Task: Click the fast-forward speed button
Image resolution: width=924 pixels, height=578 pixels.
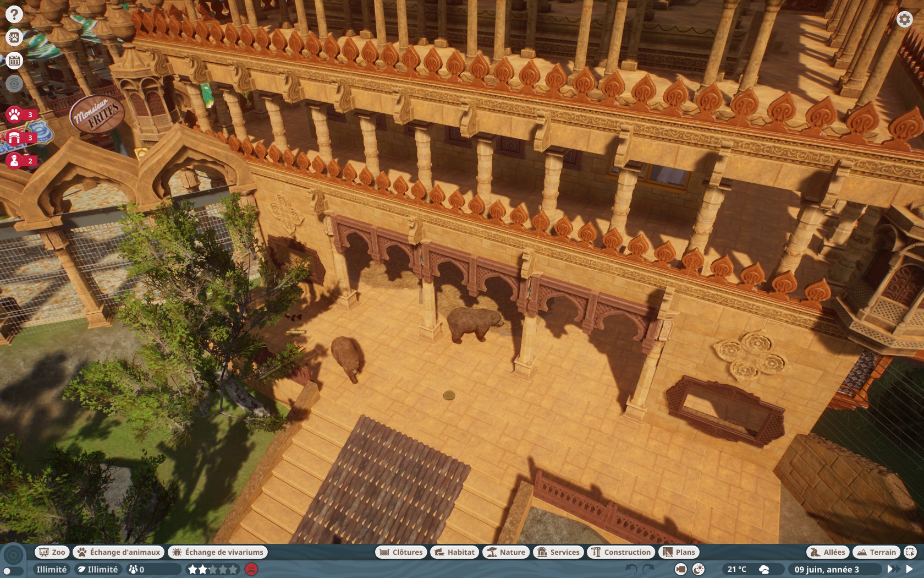Action: [x=893, y=569]
